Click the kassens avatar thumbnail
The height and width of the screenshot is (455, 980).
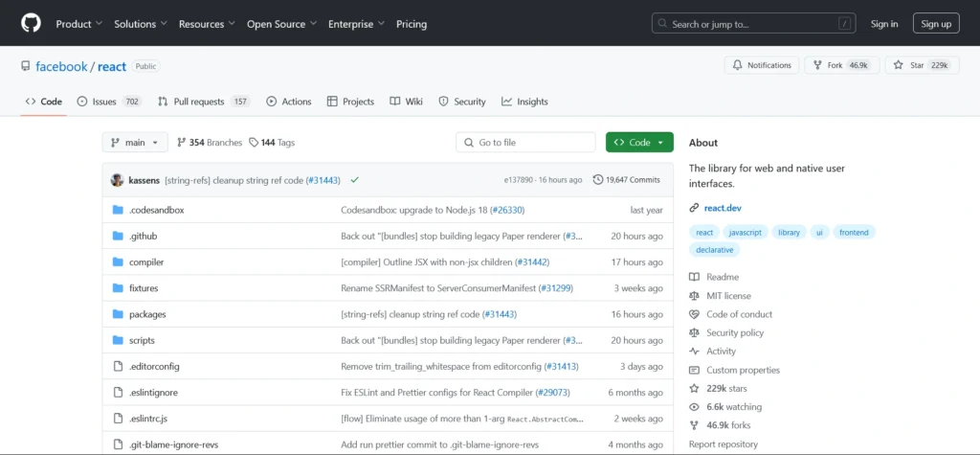click(117, 180)
